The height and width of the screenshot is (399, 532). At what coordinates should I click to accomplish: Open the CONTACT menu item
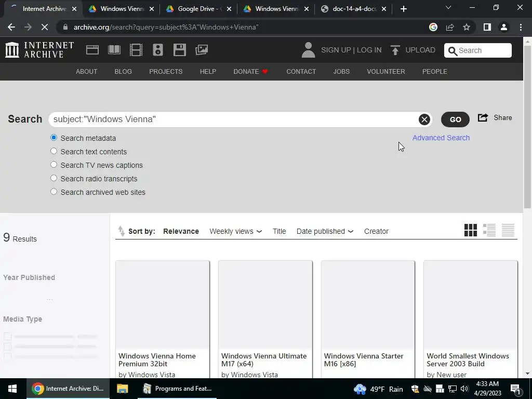pyautogui.click(x=301, y=72)
